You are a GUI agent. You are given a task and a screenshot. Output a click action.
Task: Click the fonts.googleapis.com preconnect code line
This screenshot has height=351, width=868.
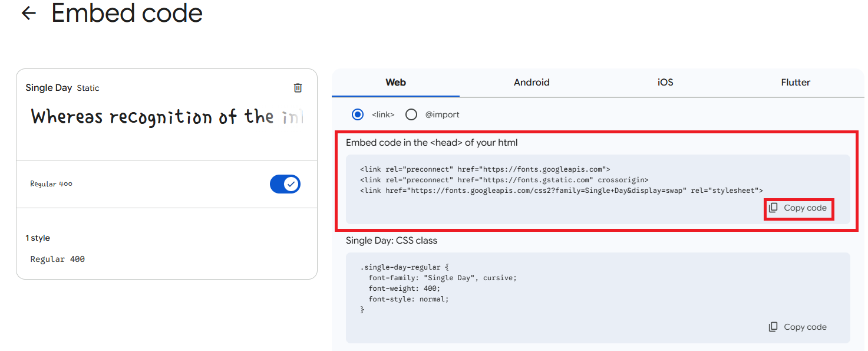click(485, 169)
